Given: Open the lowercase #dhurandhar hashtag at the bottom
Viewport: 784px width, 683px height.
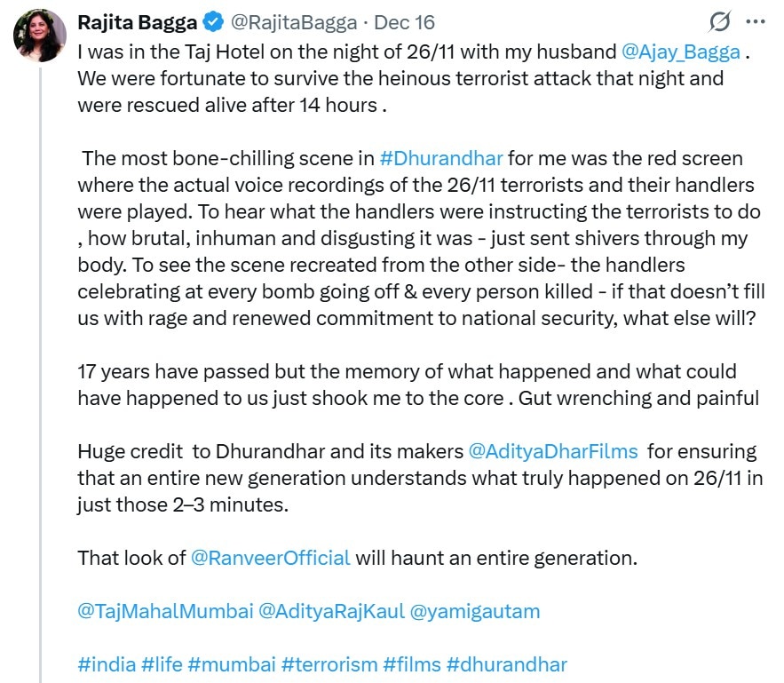Looking at the screenshot, I should point(506,664).
